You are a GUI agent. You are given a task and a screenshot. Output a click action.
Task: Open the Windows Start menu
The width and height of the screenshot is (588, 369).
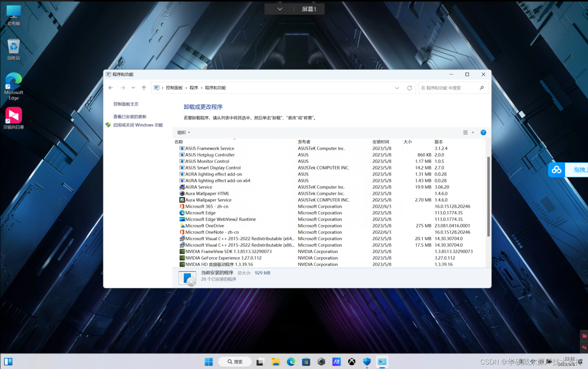coord(209,362)
